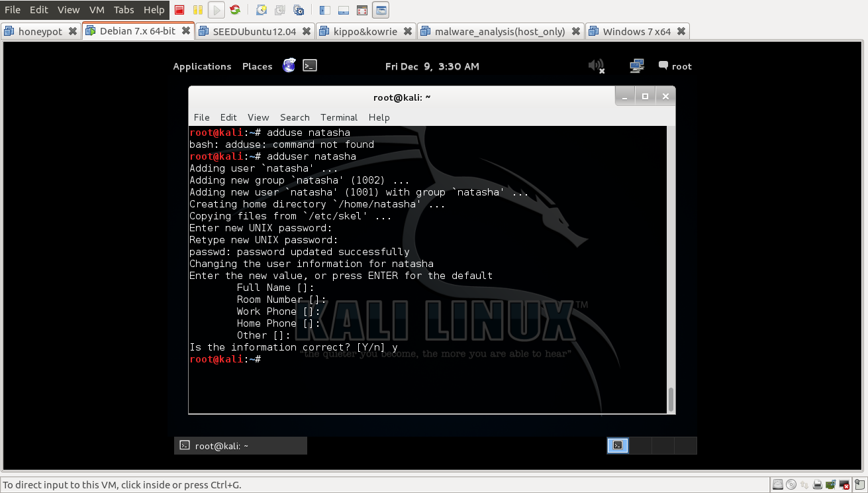The width and height of the screenshot is (868, 493).
Task: Close the root@kali terminal window
Action: [x=665, y=97]
